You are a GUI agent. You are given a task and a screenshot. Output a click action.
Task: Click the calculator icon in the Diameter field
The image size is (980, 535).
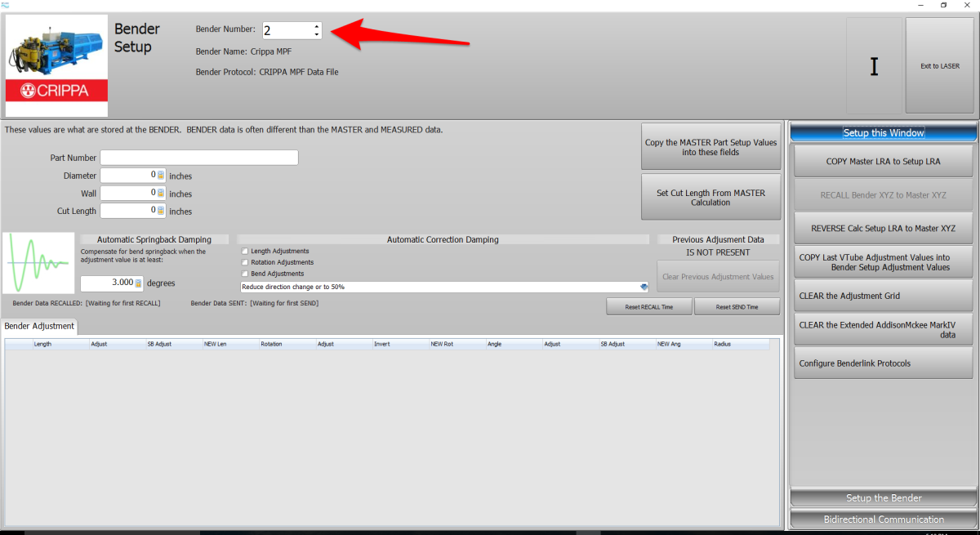coord(161,176)
